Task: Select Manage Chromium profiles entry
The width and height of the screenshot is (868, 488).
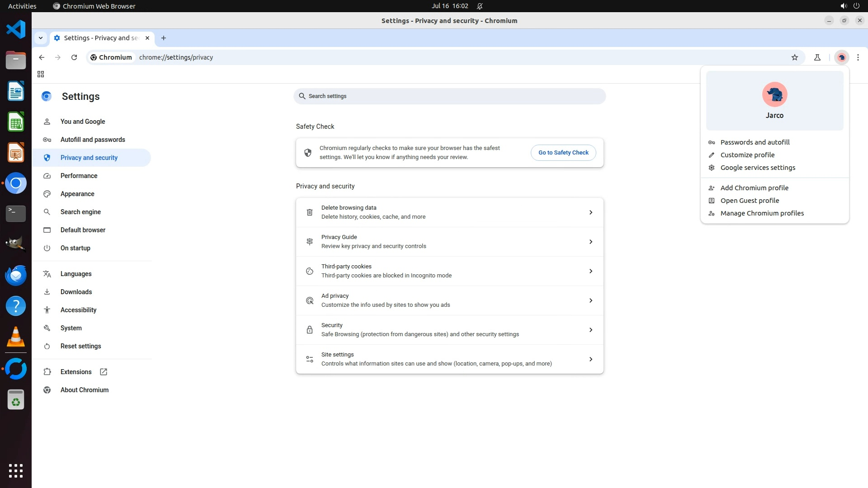Action: tap(762, 213)
